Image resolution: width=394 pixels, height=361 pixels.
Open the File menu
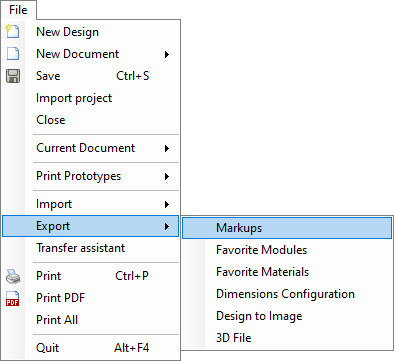pos(18,10)
